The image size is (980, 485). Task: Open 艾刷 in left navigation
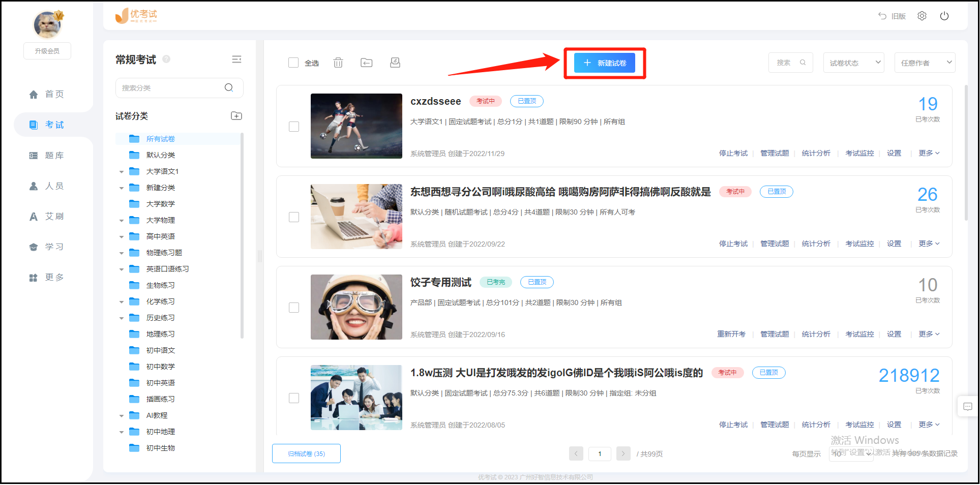click(x=47, y=217)
